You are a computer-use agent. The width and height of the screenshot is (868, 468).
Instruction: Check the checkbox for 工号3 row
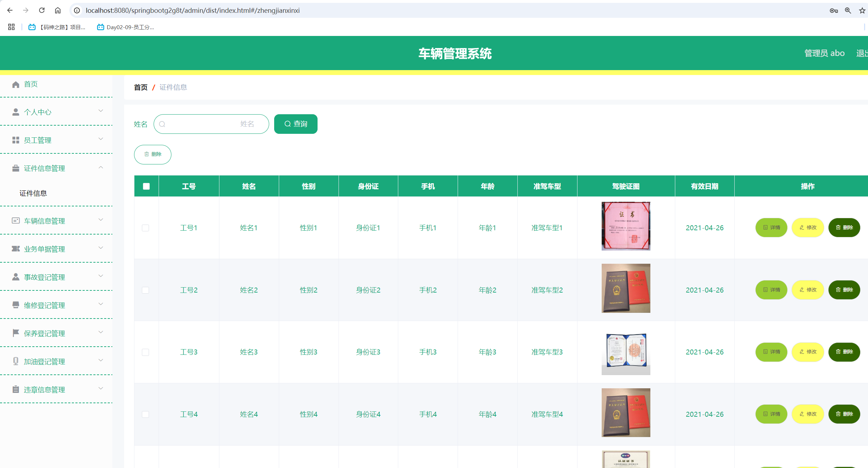[146, 352]
